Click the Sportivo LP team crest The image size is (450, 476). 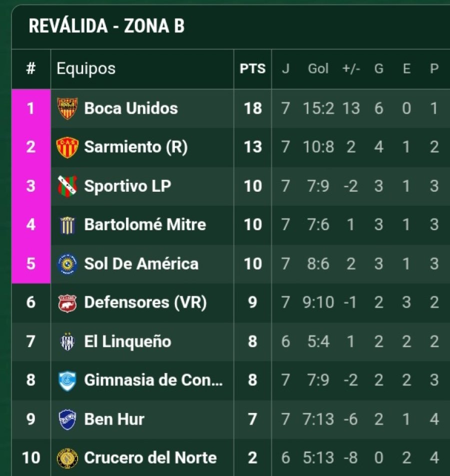67,186
